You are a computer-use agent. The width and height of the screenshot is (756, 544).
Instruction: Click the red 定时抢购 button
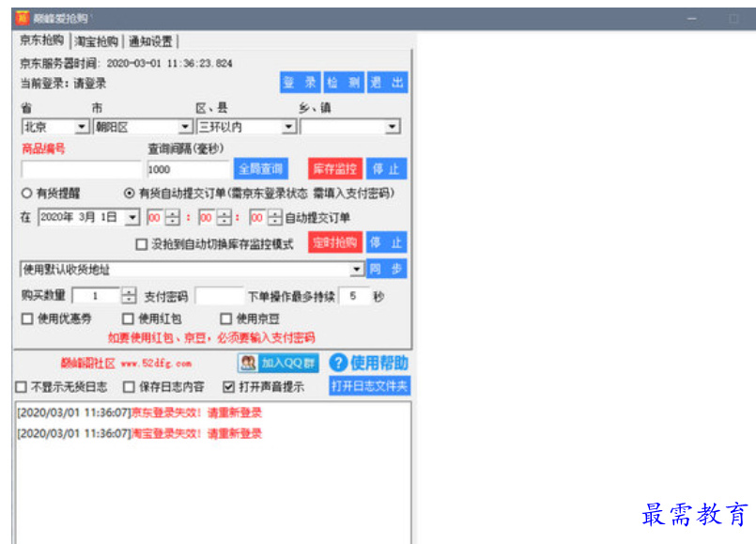335,242
